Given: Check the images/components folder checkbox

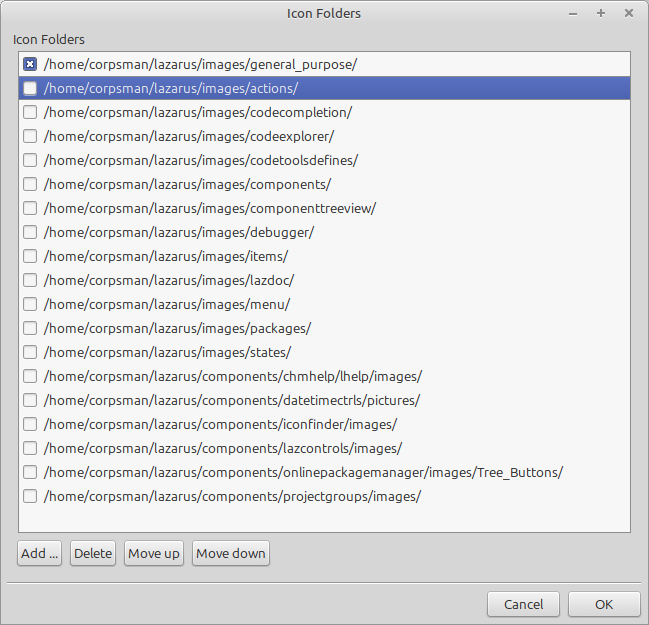Looking at the screenshot, I should (30, 184).
